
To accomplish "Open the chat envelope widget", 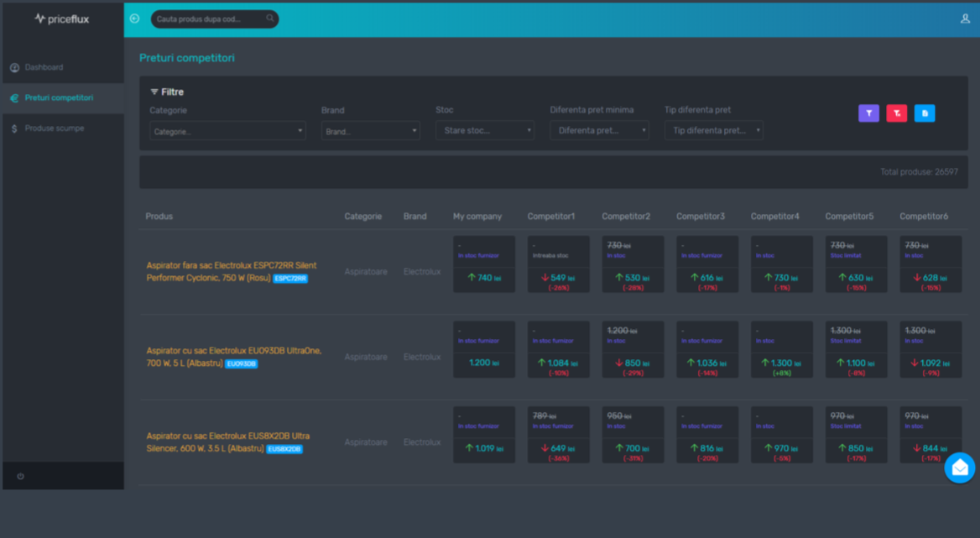I will click(959, 467).
